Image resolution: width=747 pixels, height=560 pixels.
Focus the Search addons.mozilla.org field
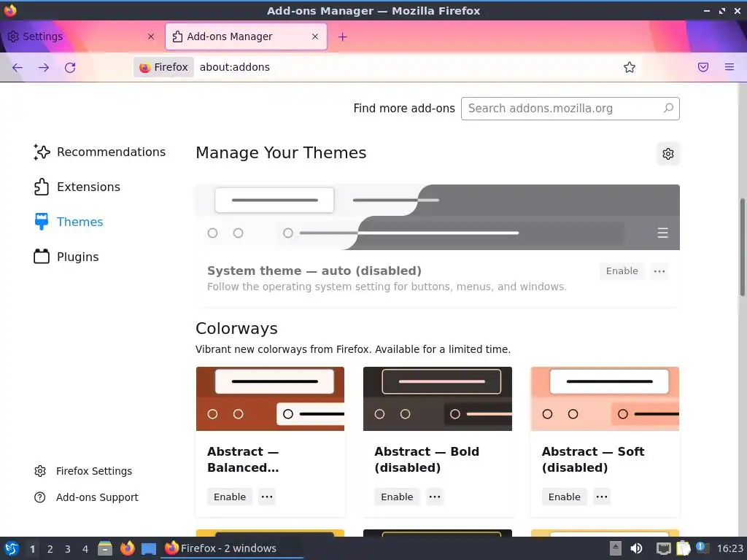click(x=570, y=109)
